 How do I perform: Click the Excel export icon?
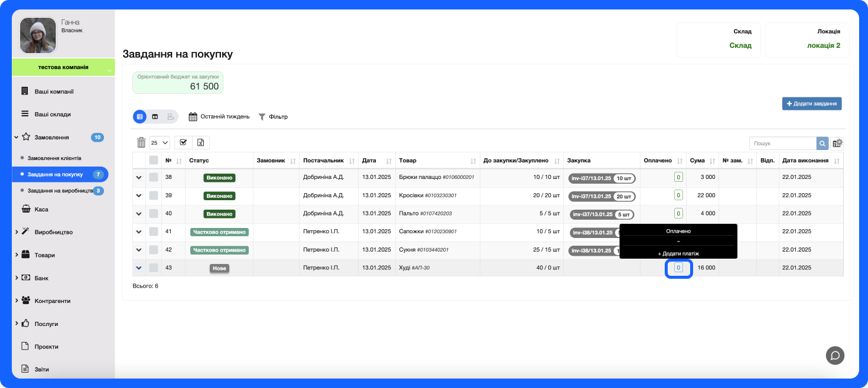[200, 142]
